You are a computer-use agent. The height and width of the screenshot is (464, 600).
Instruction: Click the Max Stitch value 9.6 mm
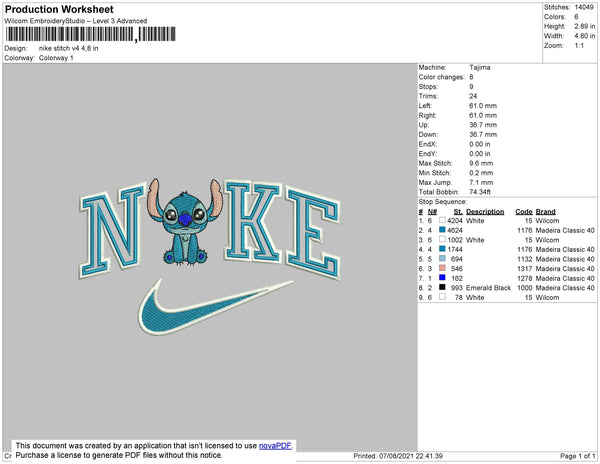pos(481,163)
